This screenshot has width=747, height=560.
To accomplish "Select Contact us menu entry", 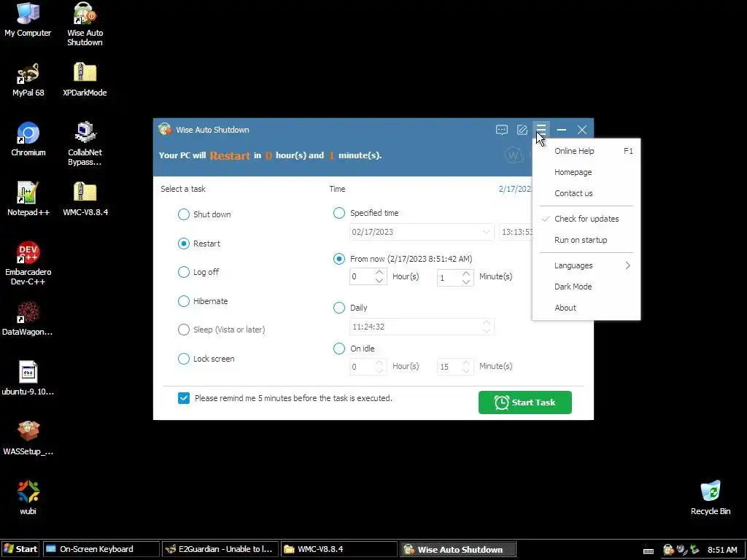I will pyautogui.click(x=587, y=193).
